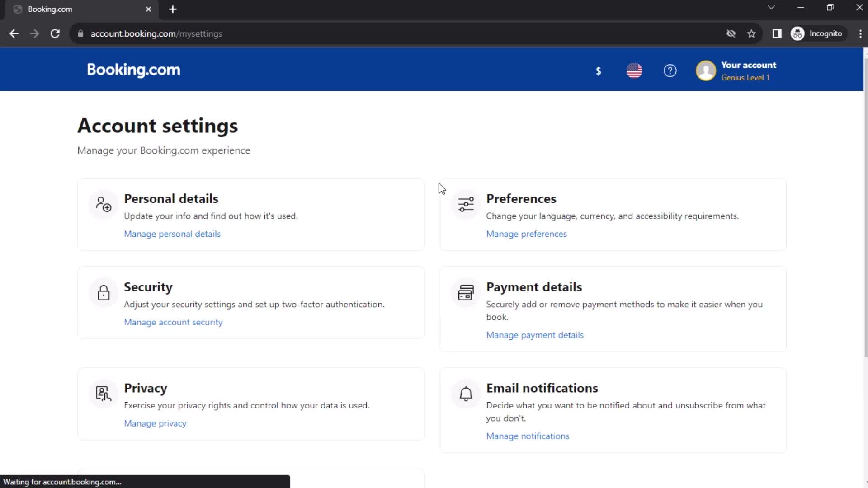Click the Booking.com logo
This screenshot has height=488, width=868.
tap(133, 70)
